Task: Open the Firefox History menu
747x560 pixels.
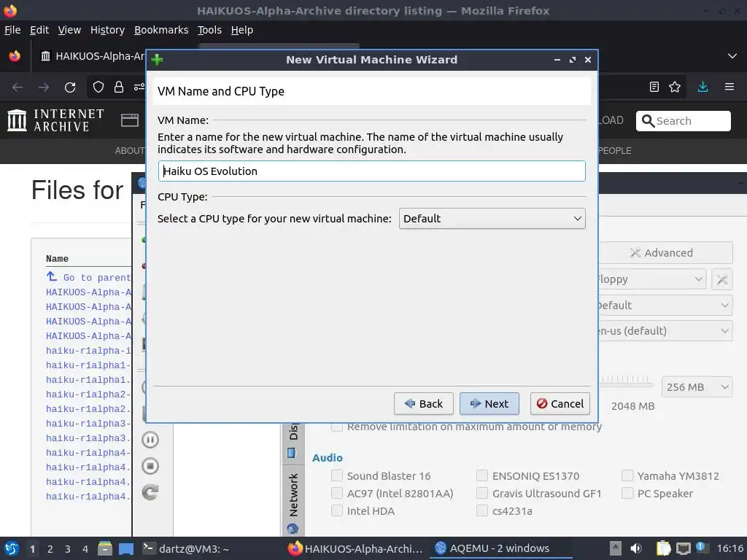Action: click(107, 30)
